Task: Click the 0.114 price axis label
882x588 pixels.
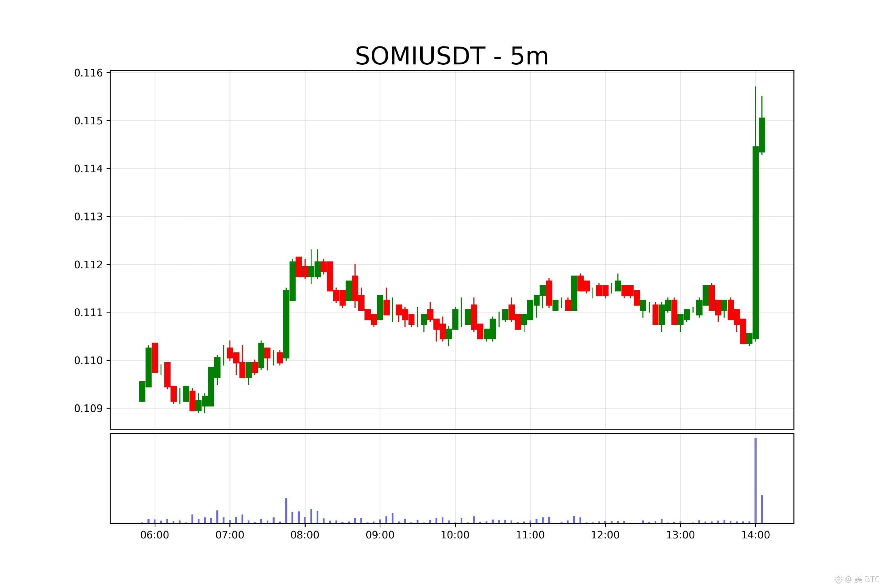Action: 88,169
